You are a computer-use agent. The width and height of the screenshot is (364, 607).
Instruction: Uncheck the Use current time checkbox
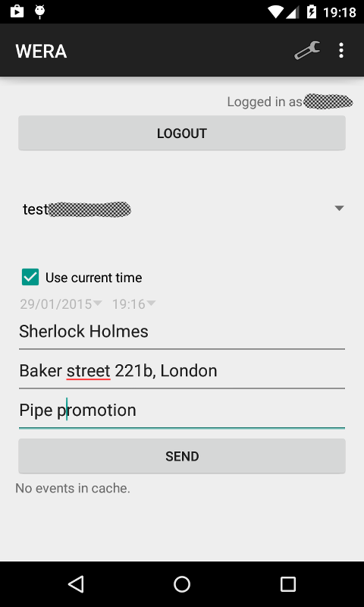point(30,277)
